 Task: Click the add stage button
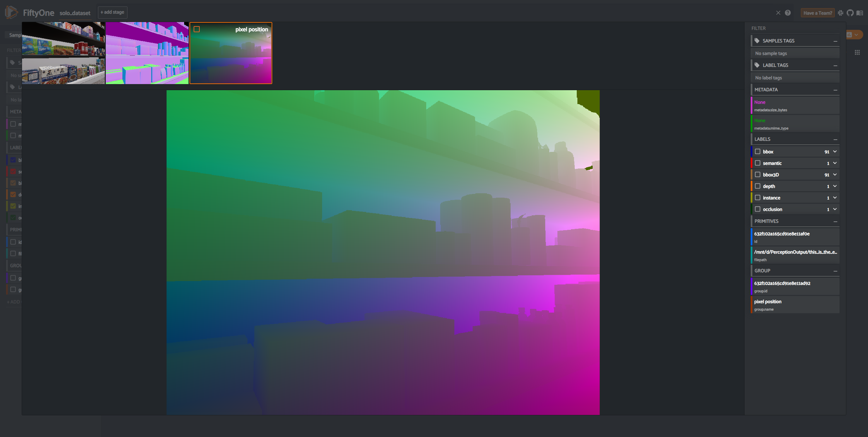[x=113, y=12]
